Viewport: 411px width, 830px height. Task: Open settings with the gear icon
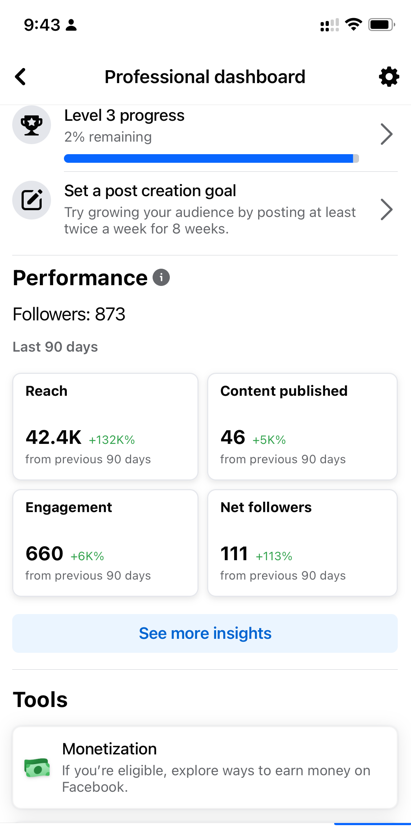pos(388,77)
